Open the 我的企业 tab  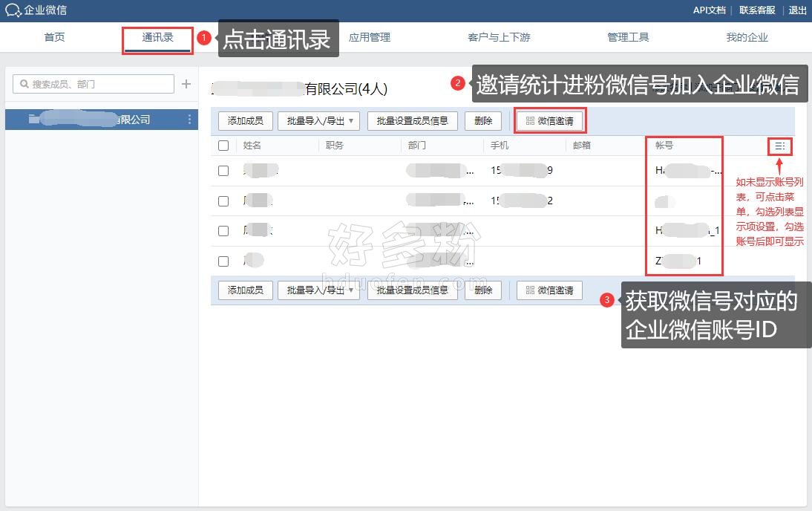pos(747,37)
